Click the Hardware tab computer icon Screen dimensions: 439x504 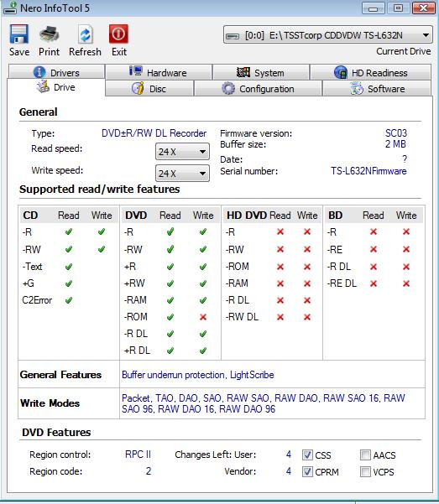(136, 70)
